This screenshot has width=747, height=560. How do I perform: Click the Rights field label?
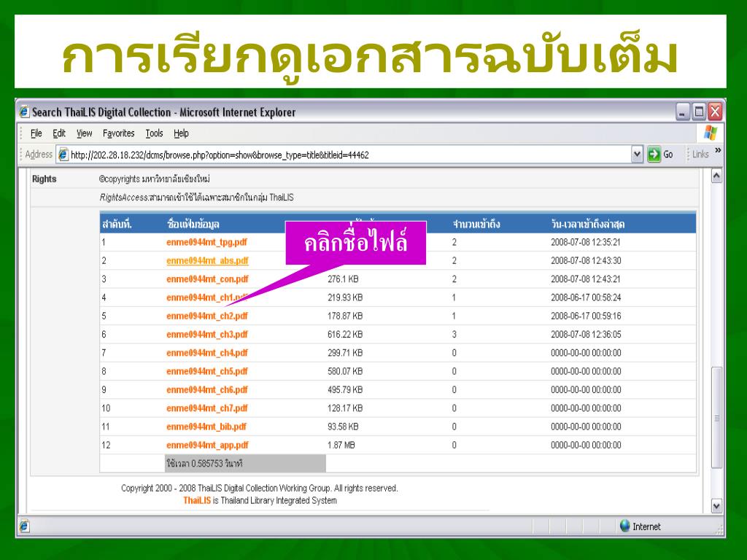point(44,179)
